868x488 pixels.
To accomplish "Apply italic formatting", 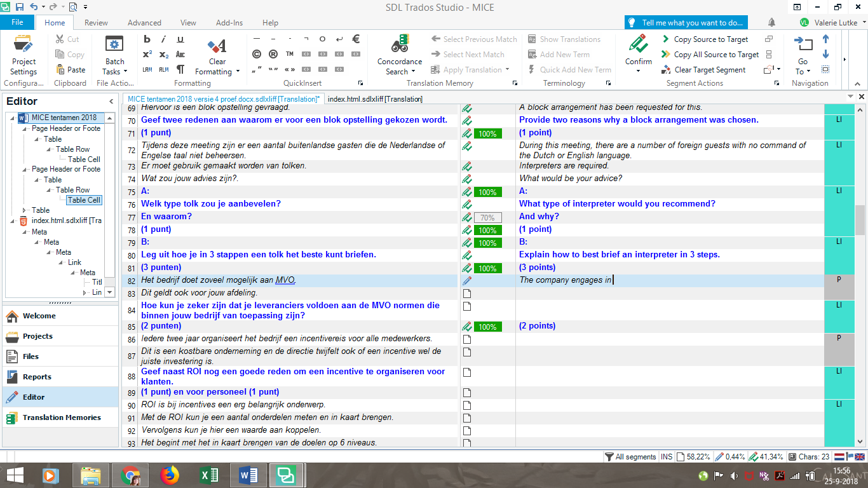I will click(x=163, y=39).
